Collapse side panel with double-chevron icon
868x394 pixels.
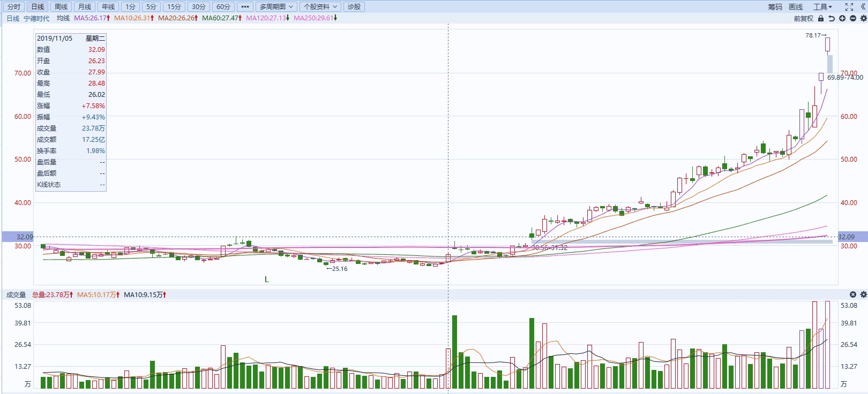tap(863, 7)
